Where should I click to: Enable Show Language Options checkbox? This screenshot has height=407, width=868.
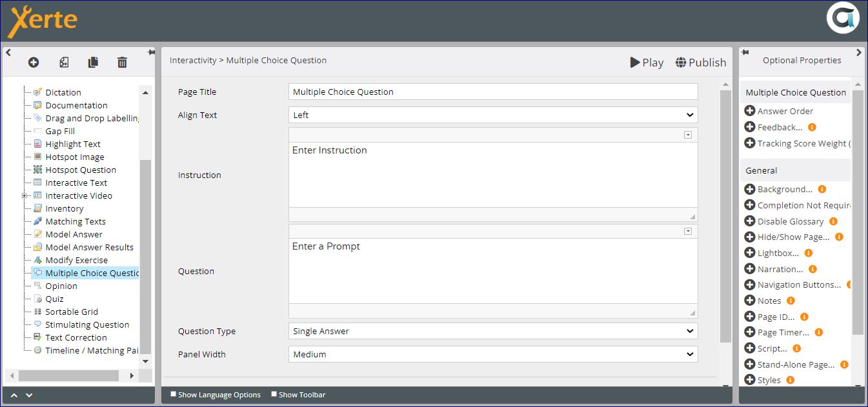[x=173, y=394]
